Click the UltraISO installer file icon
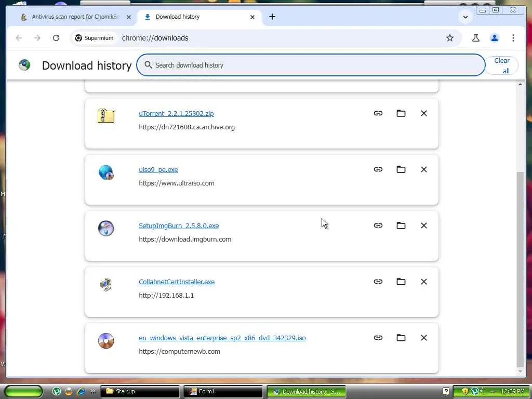Viewport: 532px width, 399px height. [106, 172]
